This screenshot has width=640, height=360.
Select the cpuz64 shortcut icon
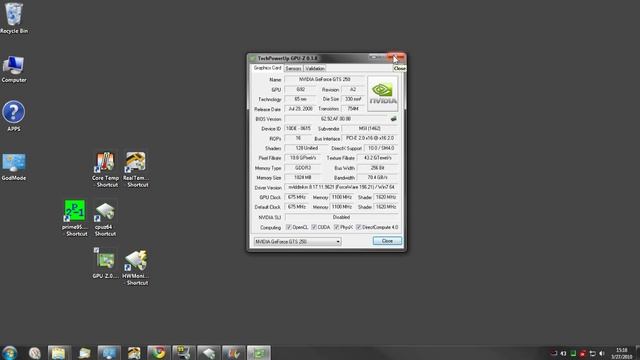point(105,219)
